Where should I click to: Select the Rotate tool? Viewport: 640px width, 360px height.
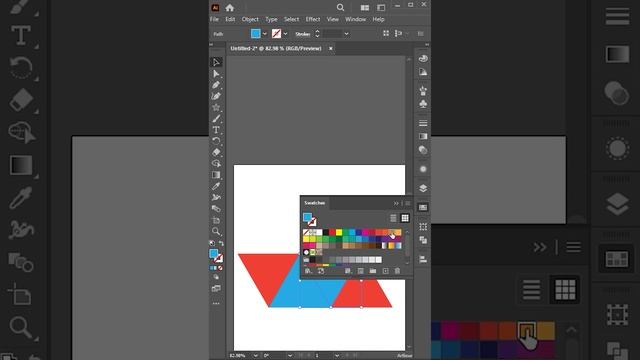216,141
